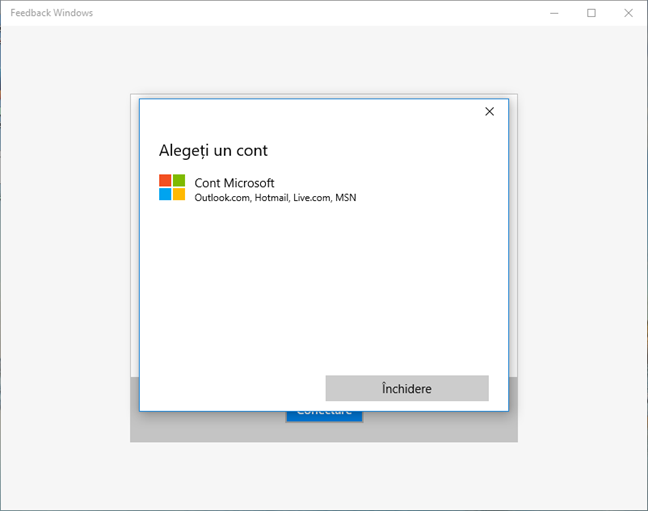The width and height of the screenshot is (648, 511).
Task: Click the partially hidden Conectare button
Action: pos(324,416)
